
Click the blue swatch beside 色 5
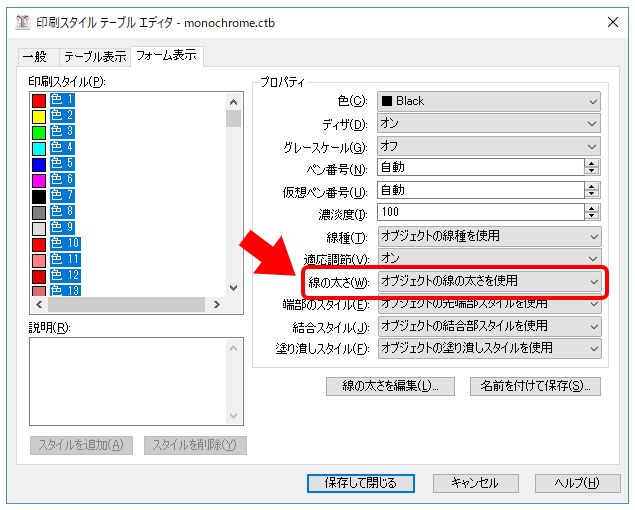point(39,164)
